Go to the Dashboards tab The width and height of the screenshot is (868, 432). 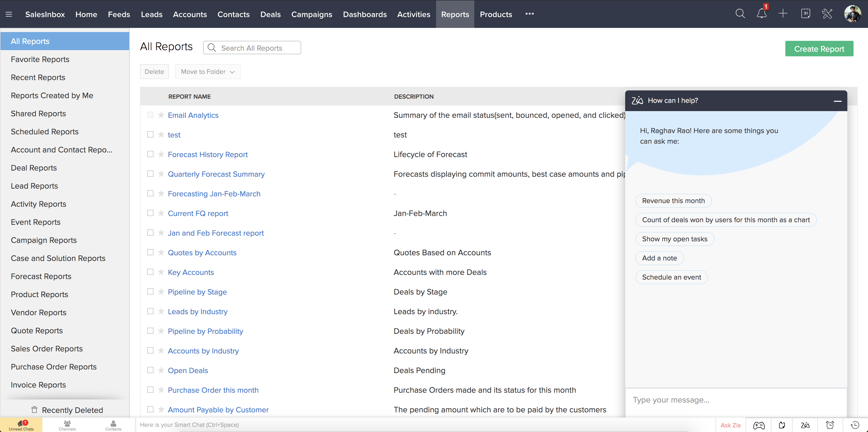pos(365,14)
